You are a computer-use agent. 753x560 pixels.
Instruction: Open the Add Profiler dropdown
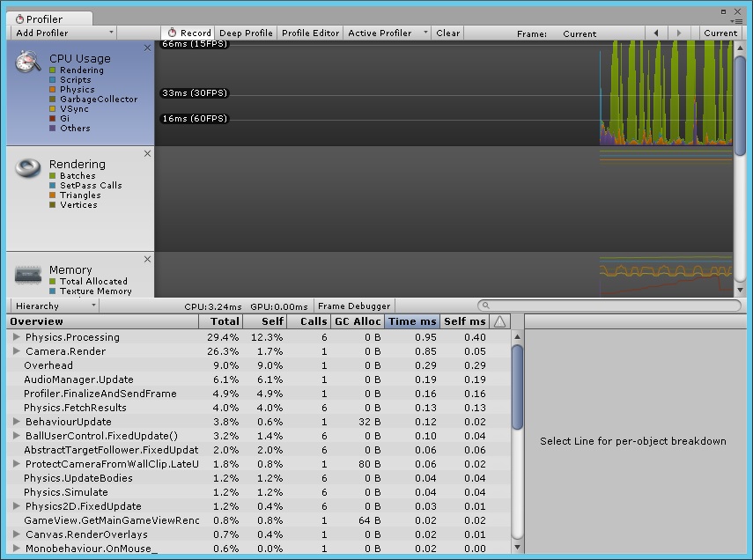64,33
